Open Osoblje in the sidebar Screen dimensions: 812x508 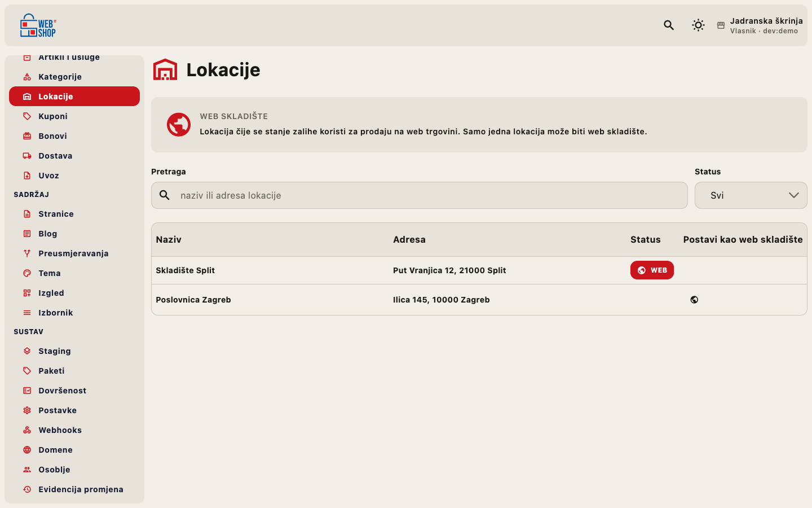tap(74, 470)
